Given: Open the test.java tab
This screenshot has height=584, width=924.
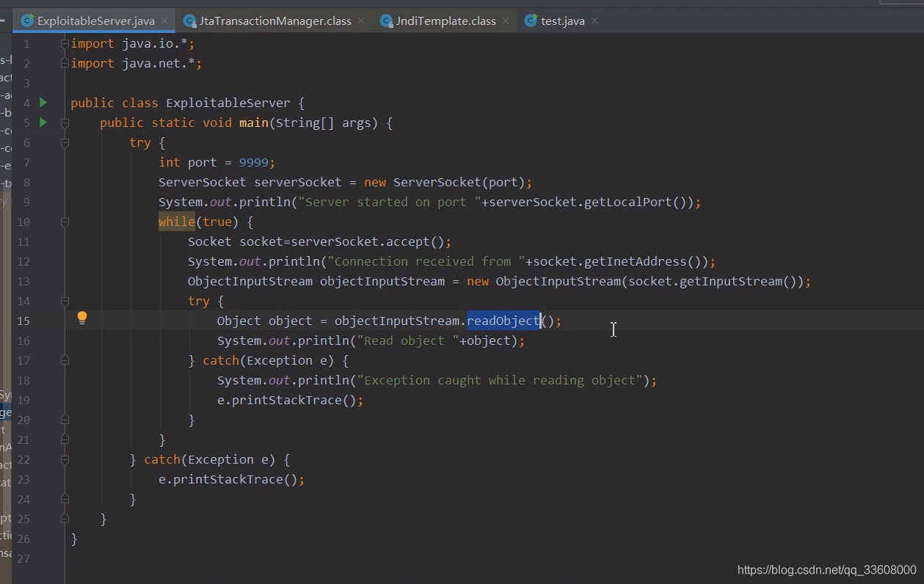Looking at the screenshot, I should [x=562, y=21].
